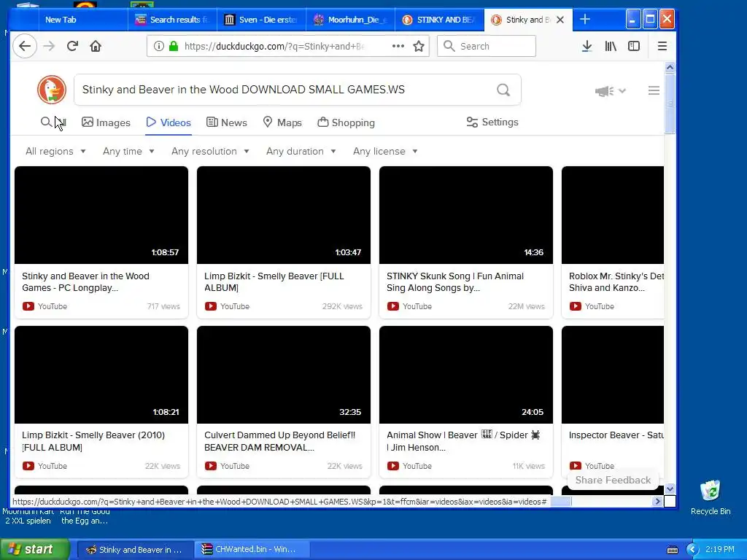
Task: Open the Windows start button
Action: click(x=34, y=550)
